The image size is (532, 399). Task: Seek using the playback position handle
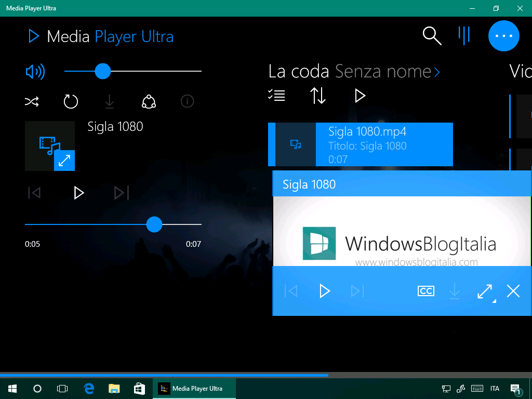pos(154,224)
